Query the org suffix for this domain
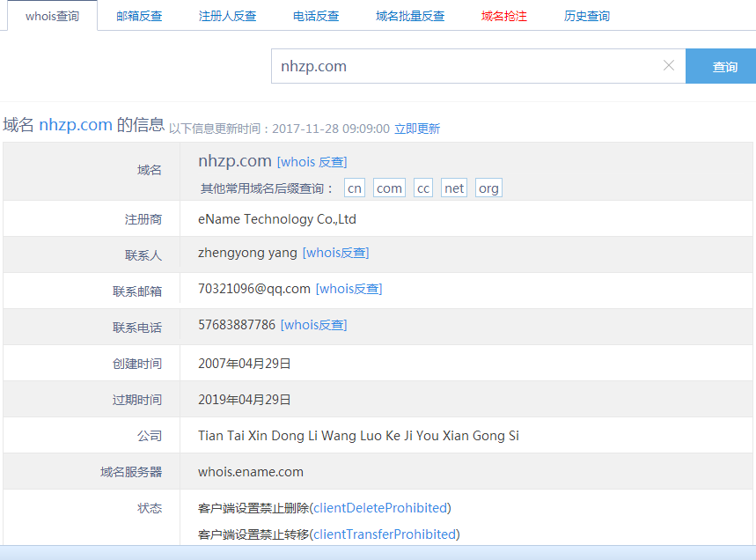This screenshot has height=560, width=756. pyautogui.click(x=488, y=188)
